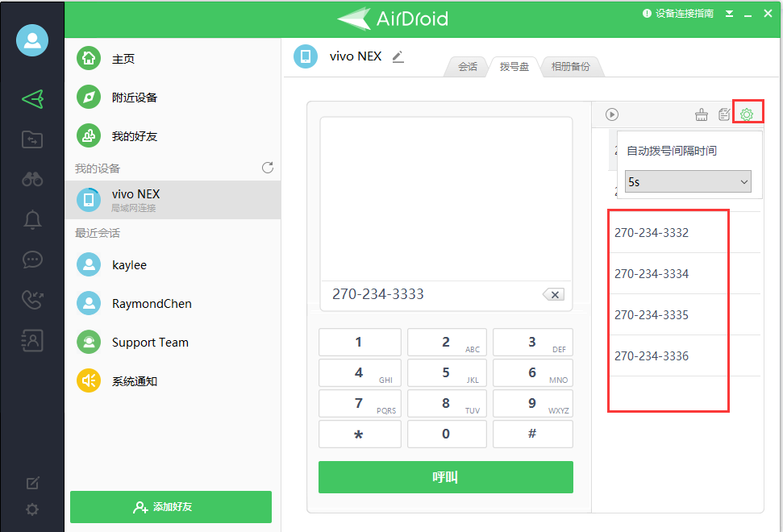This screenshot has height=532, width=783.
Task: Tap the 4 GHI keypad key
Action: (360, 372)
